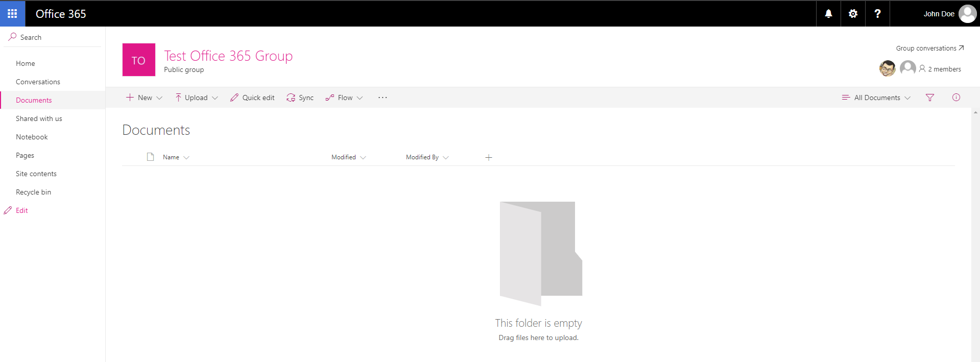Image resolution: width=980 pixels, height=362 pixels.
Task: Click the file type column icon
Action: click(150, 157)
